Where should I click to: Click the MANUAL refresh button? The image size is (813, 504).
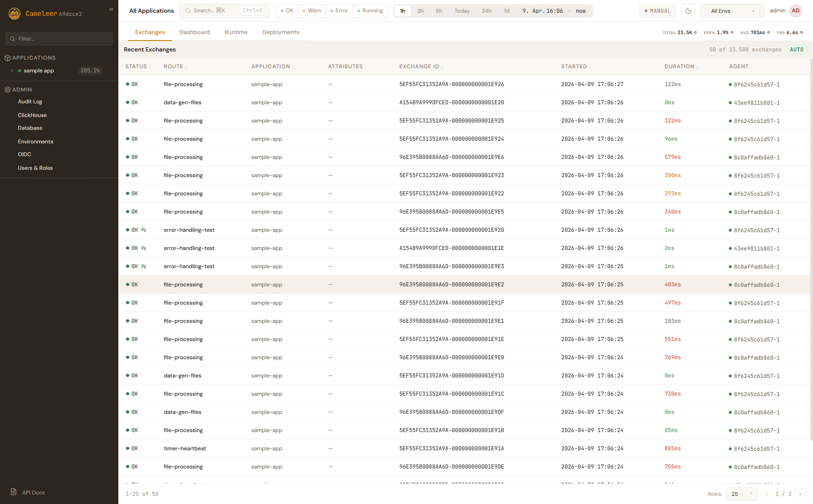coord(657,11)
